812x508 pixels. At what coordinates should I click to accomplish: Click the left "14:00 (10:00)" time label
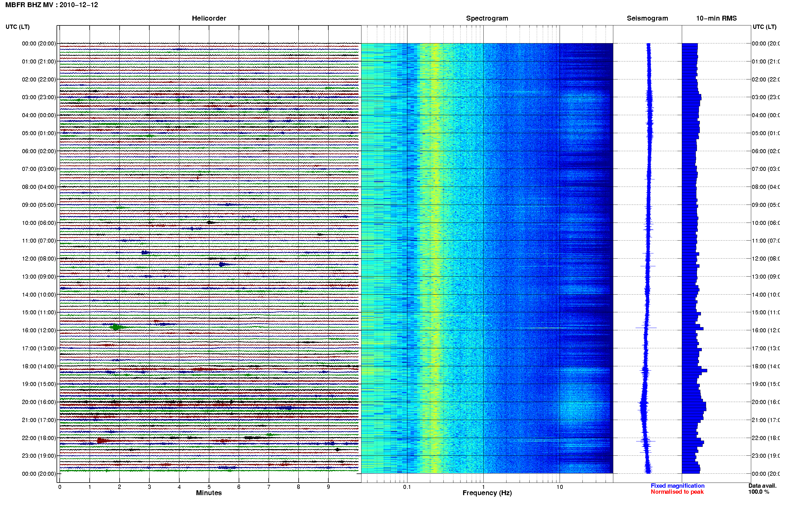39,295
